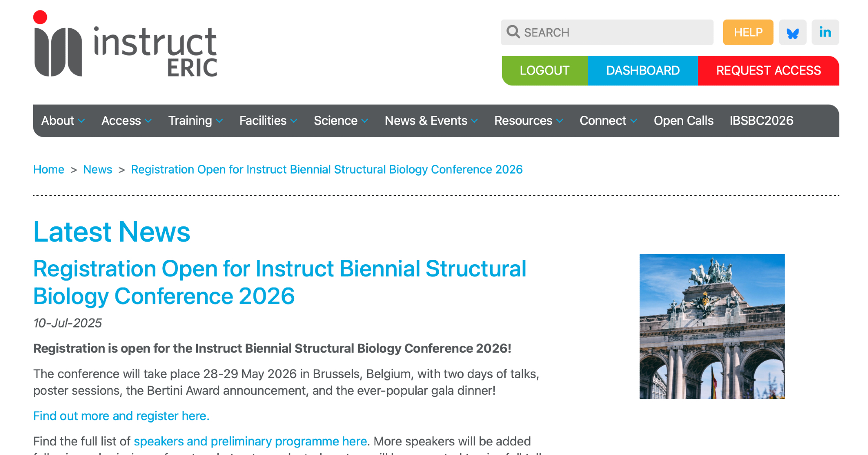
Task: Click the Instruct ERIC logo
Action: (125, 45)
